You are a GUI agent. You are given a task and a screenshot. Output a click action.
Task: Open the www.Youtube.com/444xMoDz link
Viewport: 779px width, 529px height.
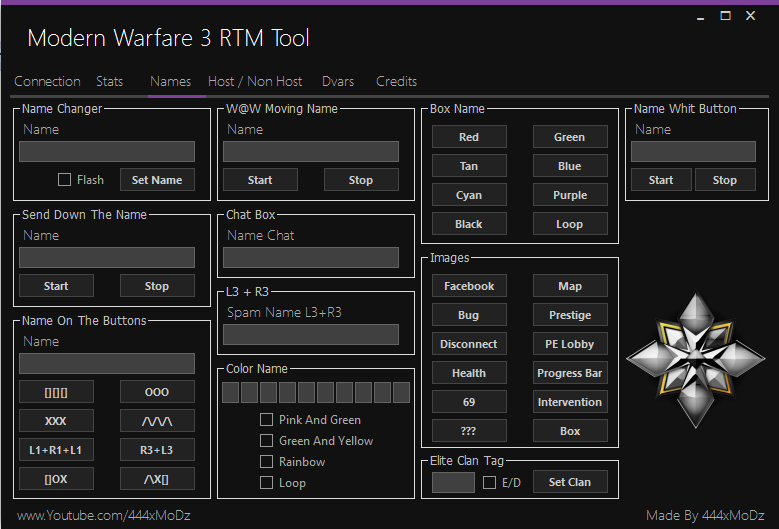pos(104,516)
